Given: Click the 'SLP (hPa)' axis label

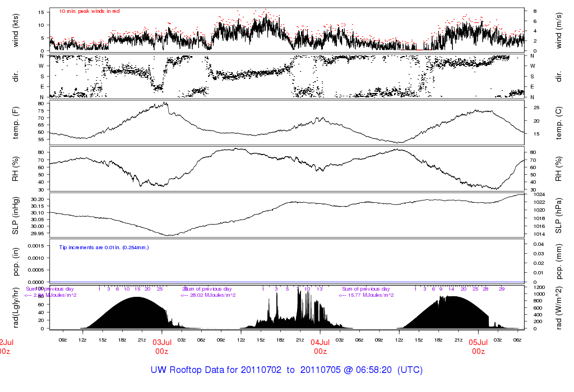Looking at the screenshot, I should coord(558,216).
